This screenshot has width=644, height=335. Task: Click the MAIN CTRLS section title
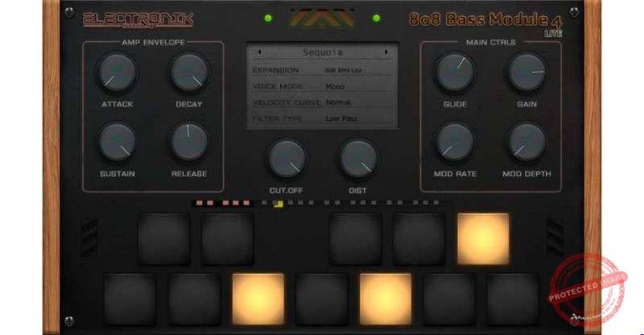tap(491, 42)
